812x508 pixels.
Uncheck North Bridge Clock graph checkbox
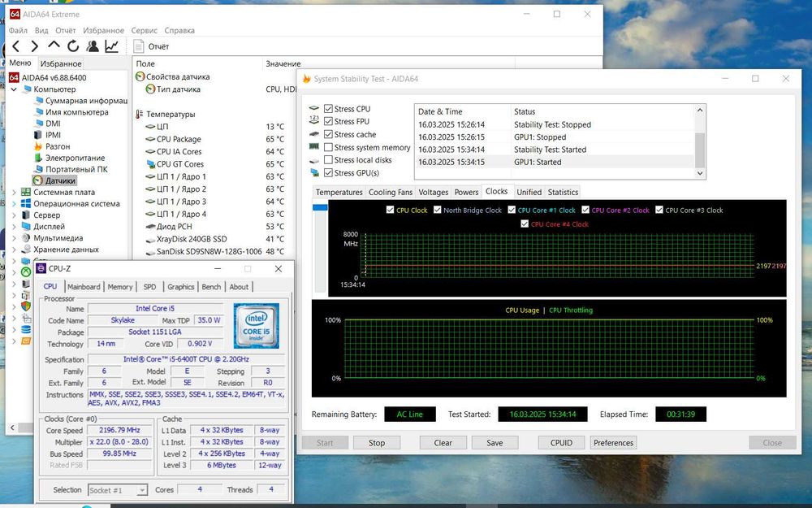[437, 210]
